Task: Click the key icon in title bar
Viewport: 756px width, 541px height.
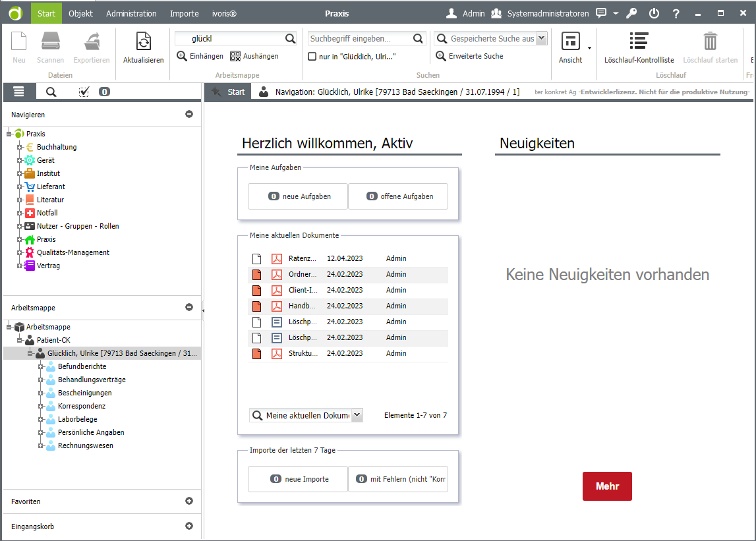Action: [x=631, y=13]
